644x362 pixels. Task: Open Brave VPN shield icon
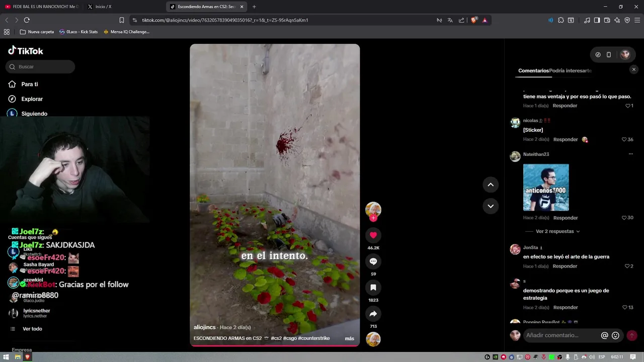click(627, 20)
